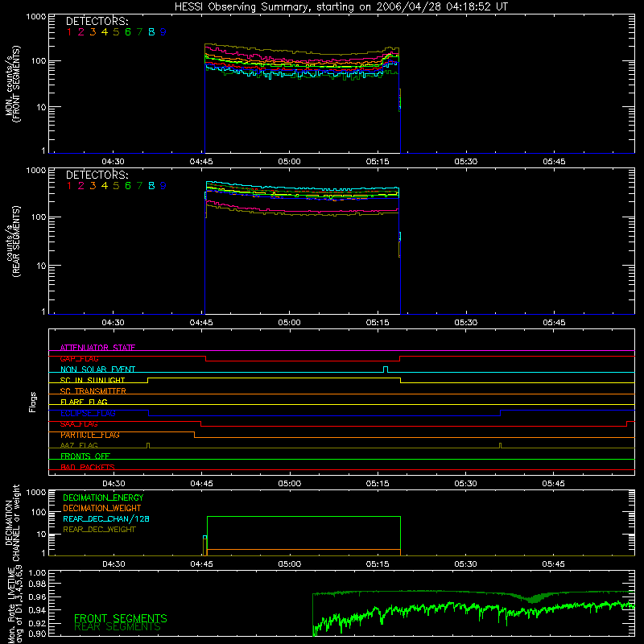Image resolution: width=644 pixels, height=644 pixels.
Task: Click '0.90' y-tick on livetime panel
Action: (37, 634)
